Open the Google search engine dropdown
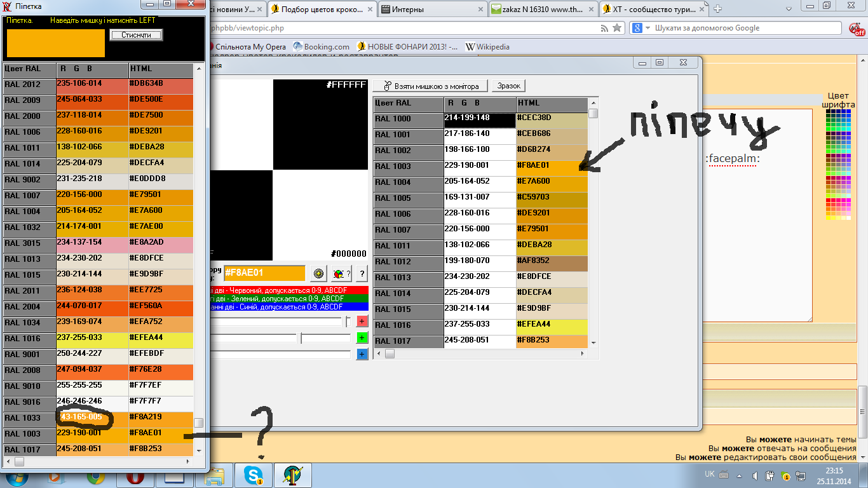Image resolution: width=868 pixels, height=488 pixels. (x=648, y=29)
